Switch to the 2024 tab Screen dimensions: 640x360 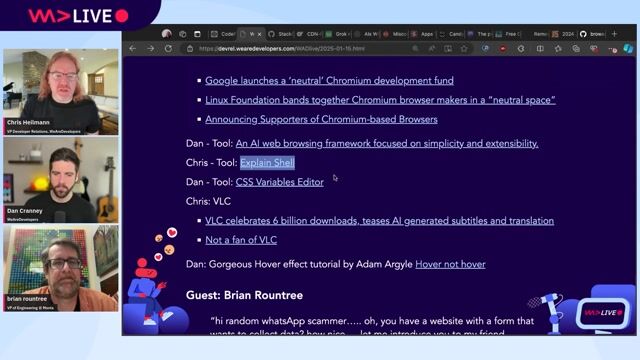(x=564, y=34)
